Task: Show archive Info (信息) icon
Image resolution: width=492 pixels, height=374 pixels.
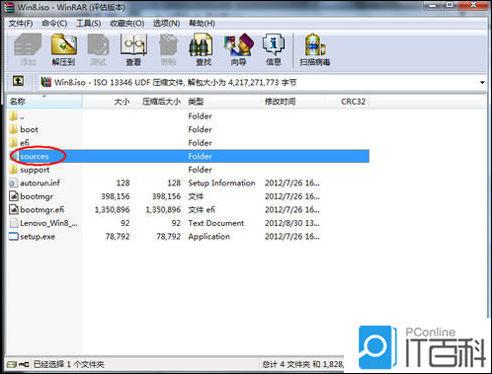Action: (x=274, y=49)
